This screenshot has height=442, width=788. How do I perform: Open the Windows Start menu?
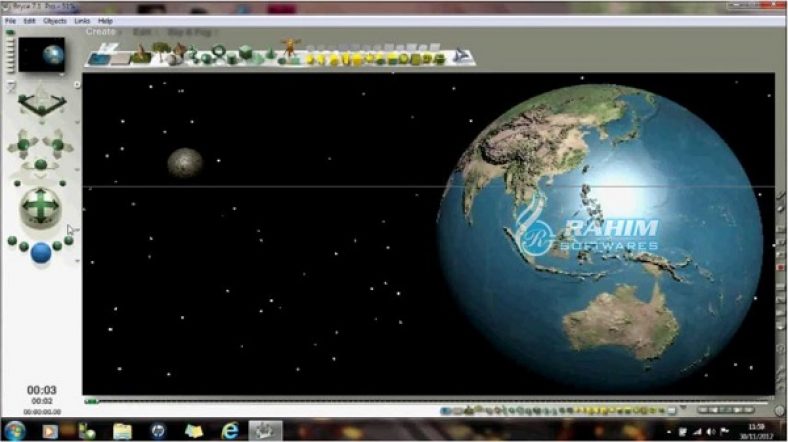point(15,430)
